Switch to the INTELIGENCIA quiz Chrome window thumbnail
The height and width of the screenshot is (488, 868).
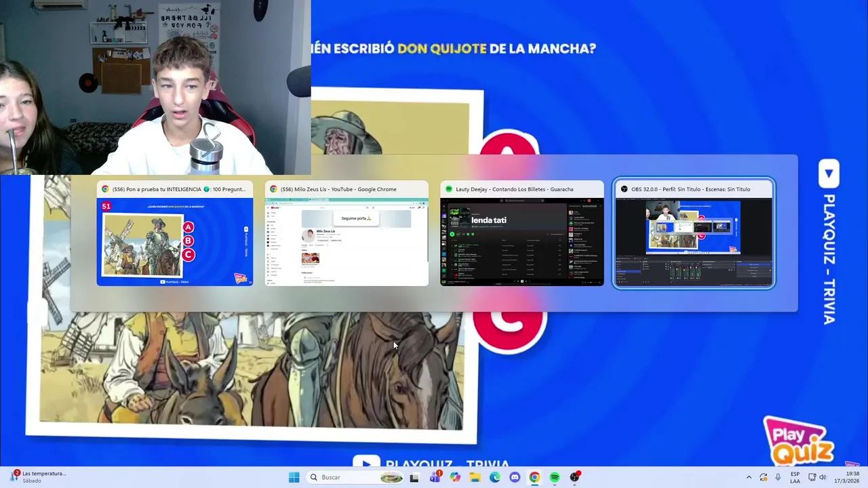coord(174,234)
